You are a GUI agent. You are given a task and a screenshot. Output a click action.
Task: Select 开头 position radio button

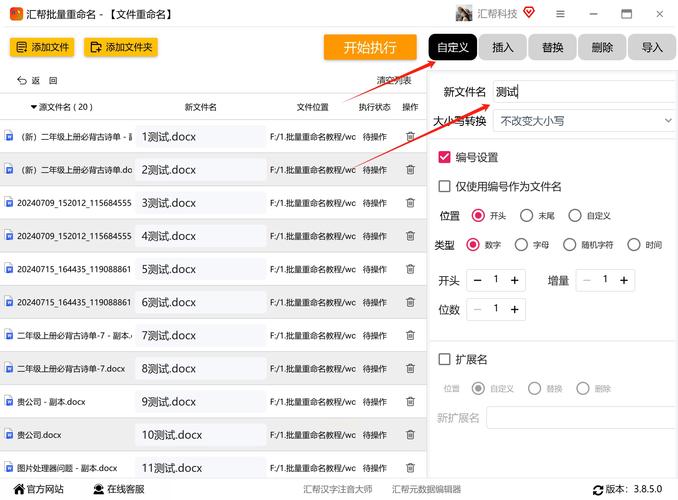coord(478,215)
